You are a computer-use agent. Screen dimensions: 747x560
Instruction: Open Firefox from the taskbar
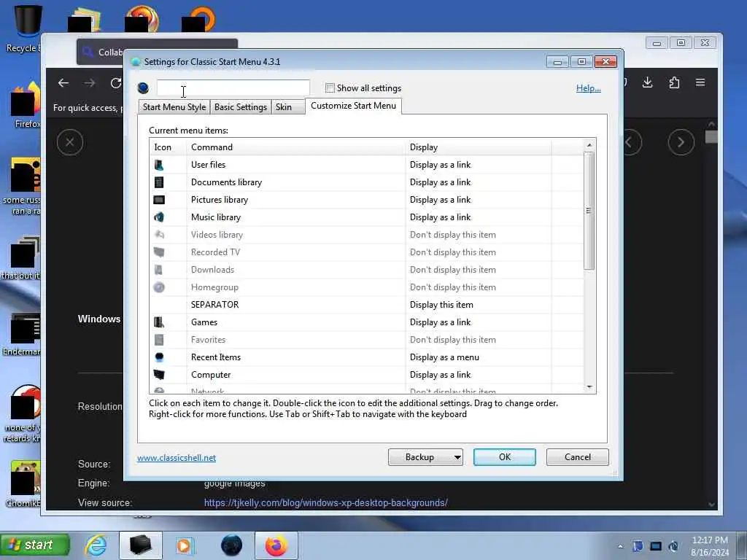pyautogui.click(x=276, y=545)
